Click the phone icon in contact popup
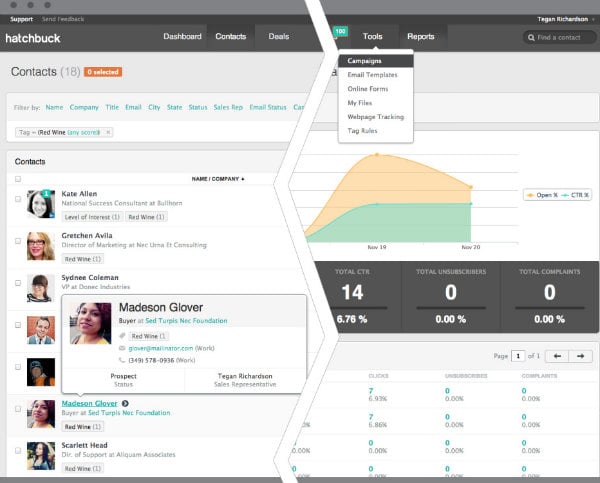This screenshot has width=600, height=483. tap(123, 359)
